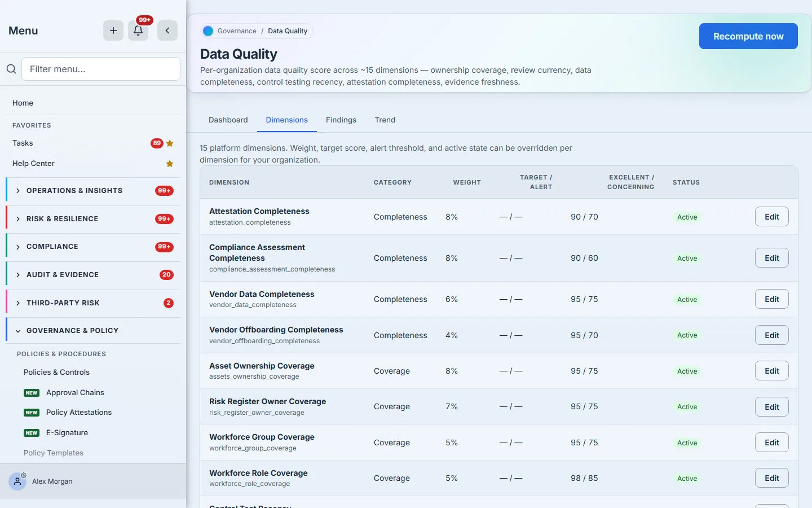Expand the Operations & Insights section
Screen dimensions: 812x508
coord(93,191)
